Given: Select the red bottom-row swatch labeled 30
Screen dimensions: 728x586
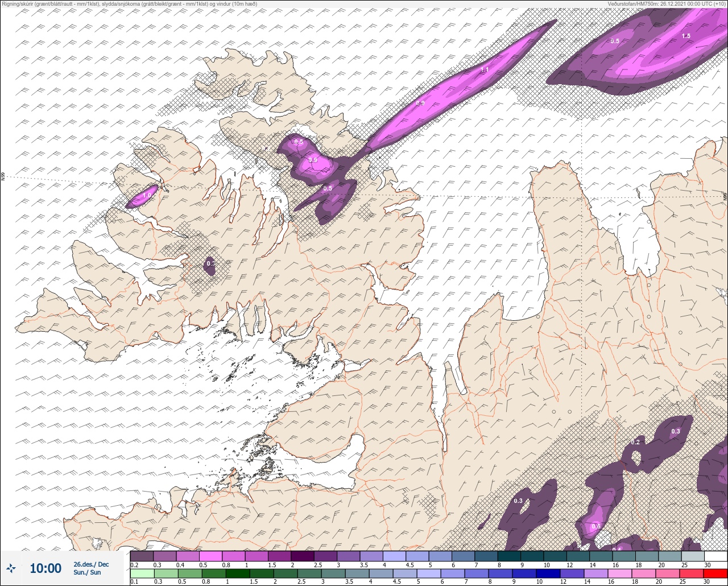Looking at the screenshot, I should click(x=715, y=573).
